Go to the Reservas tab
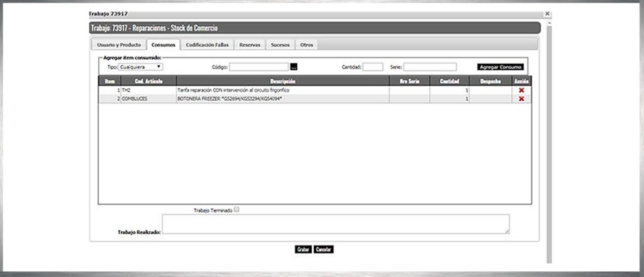This screenshot has height=277, width=644. coord(250,45)
